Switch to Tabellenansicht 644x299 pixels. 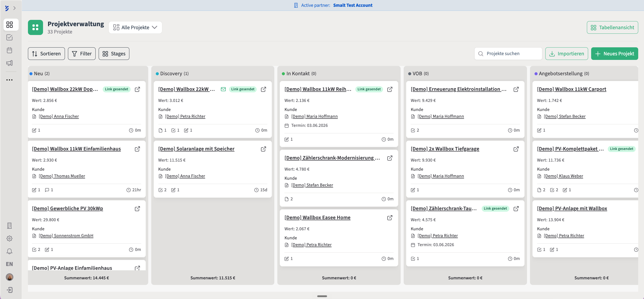612,27
